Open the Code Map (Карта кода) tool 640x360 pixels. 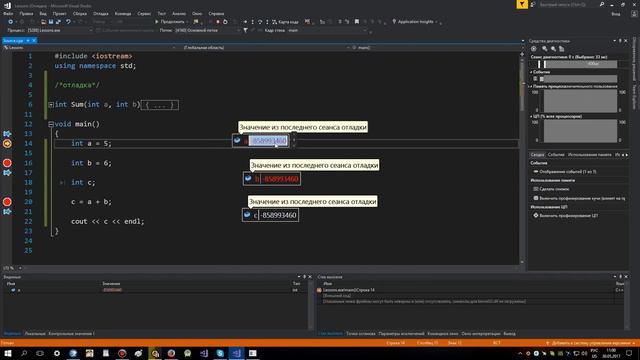click(x=285, y=22)
